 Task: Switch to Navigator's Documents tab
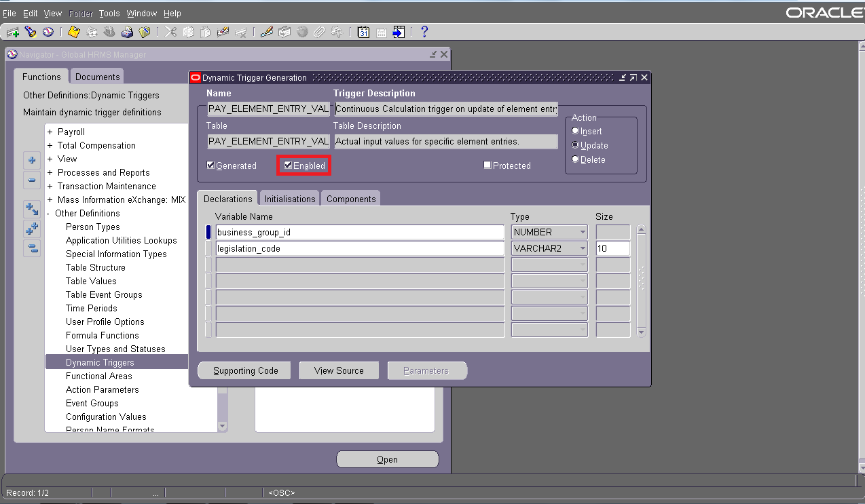[x=98, y=77]
